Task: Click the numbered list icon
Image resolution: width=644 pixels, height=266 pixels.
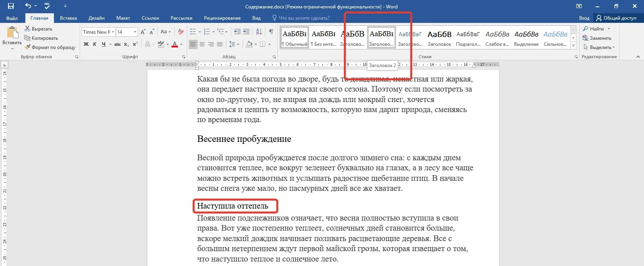Action: (207, 32)
